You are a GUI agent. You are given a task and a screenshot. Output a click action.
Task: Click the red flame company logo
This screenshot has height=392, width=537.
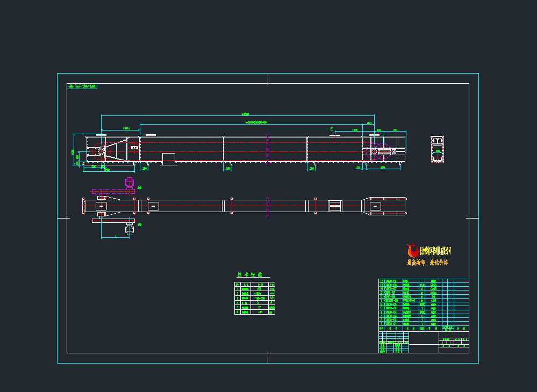tap(413, 251)
